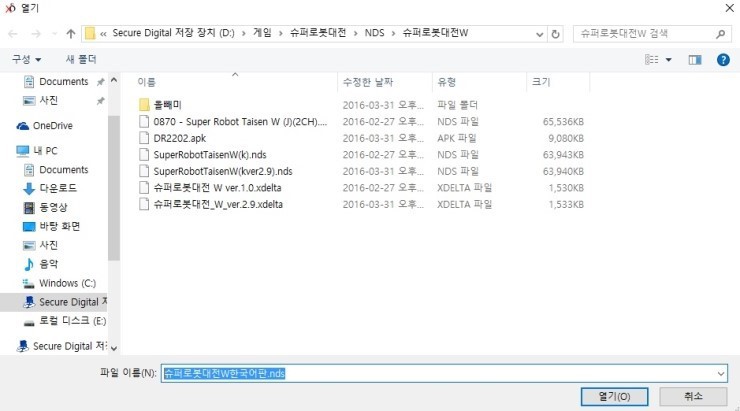Open the address bar history dropdown
Image resolution: width=740 pixels, height=411 pixels.
(539, 34)
